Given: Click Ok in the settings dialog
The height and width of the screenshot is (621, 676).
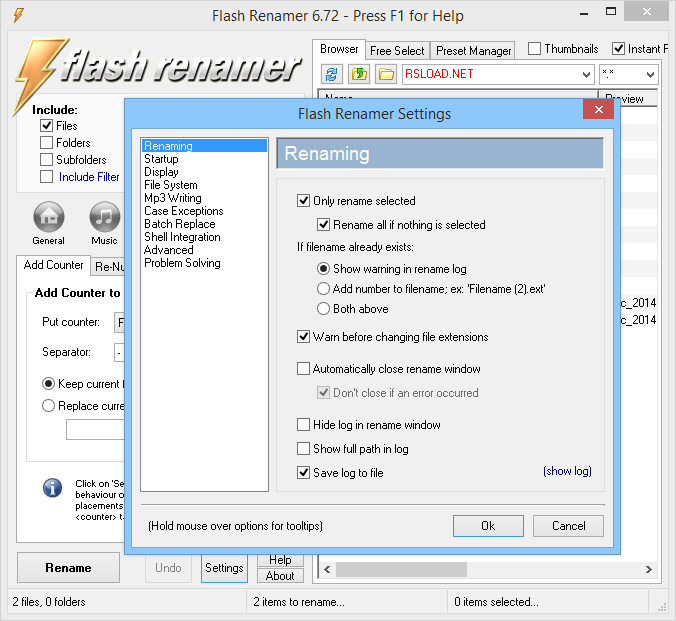Looking at the screenshot, I should tap(488, 526).
